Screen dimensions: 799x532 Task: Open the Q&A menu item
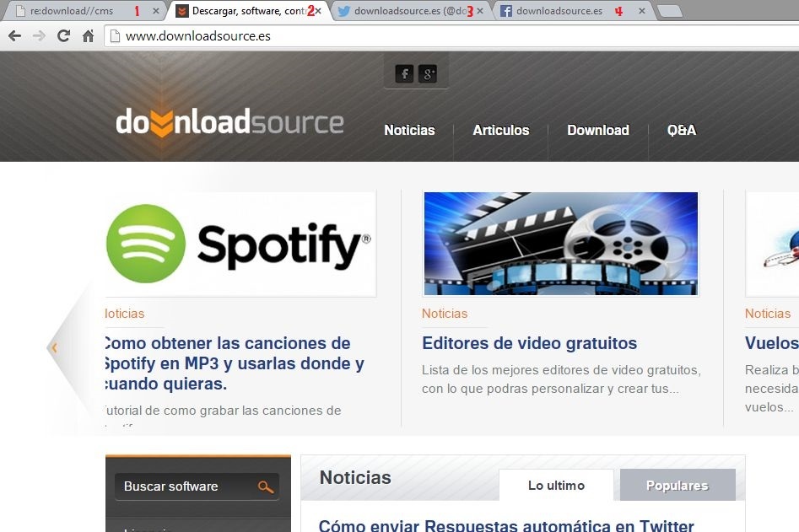682,131
